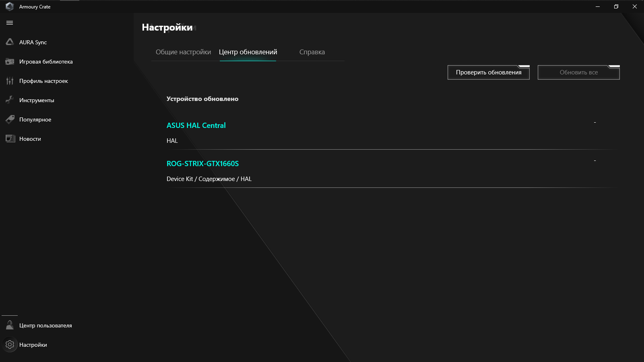The height and width of the screenshot is (362, 644).
Task: Open Центр пользователя label
Action: (x=45, y=325)
